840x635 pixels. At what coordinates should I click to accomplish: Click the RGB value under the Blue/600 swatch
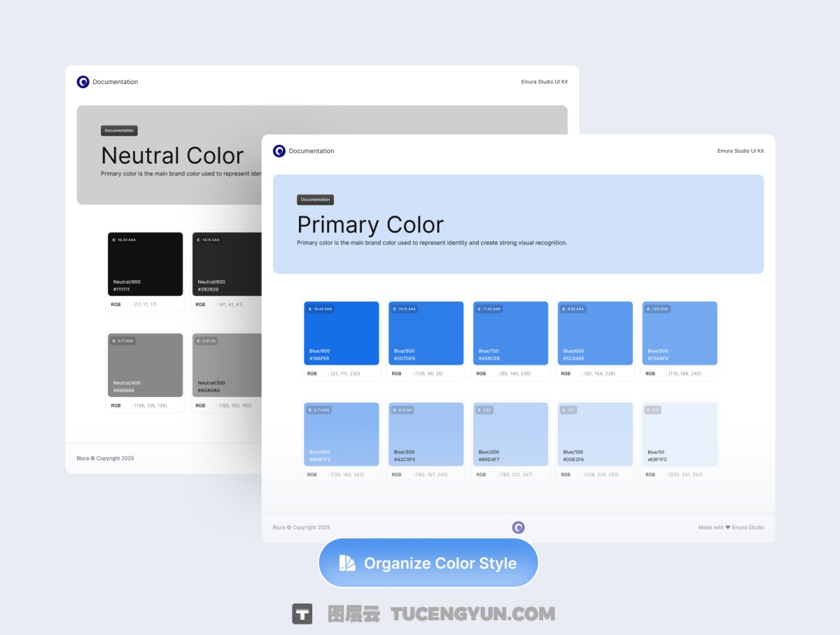click(x=599, y=374)
